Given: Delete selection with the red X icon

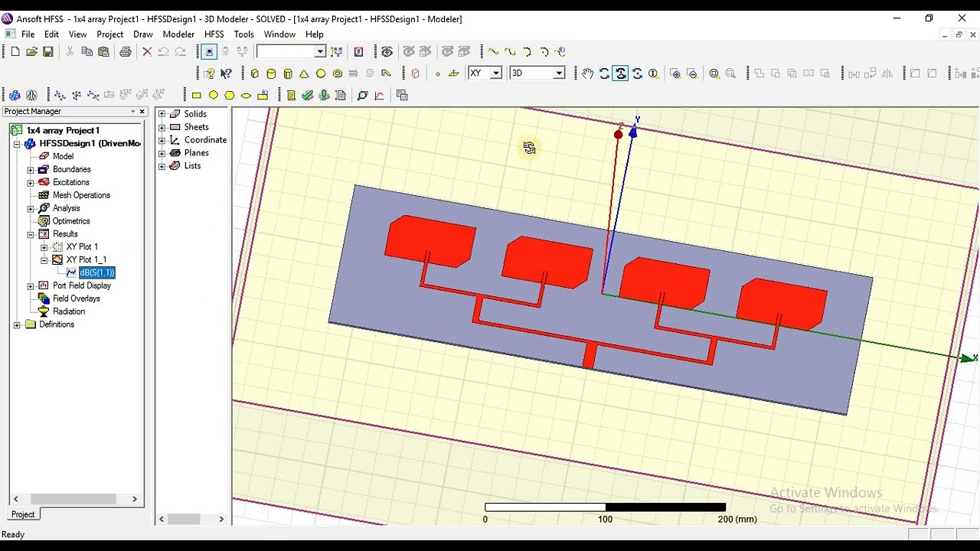Looking at the screenshot, I should click(147, 51).
